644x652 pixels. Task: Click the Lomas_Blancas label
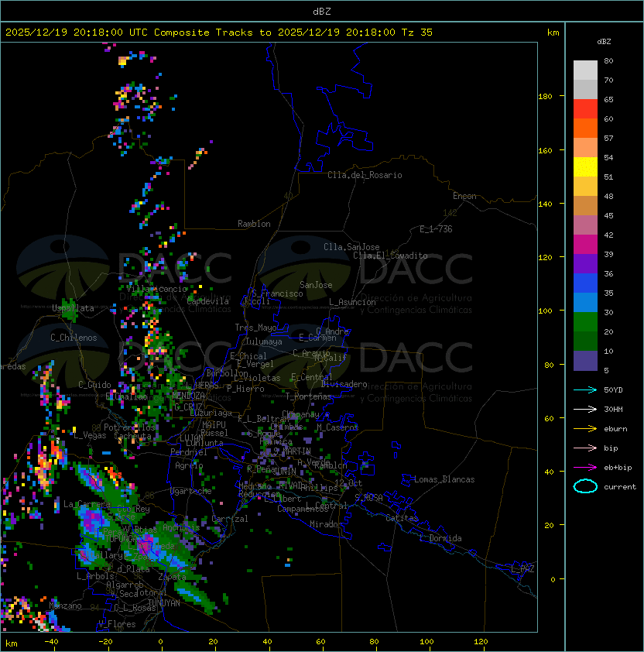point(444,479)
